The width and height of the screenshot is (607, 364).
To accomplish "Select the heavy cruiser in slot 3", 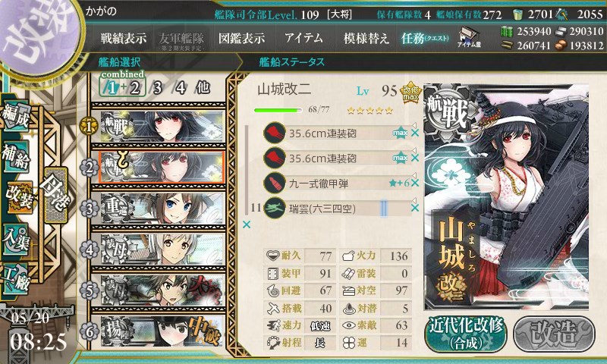I will 162,209.
